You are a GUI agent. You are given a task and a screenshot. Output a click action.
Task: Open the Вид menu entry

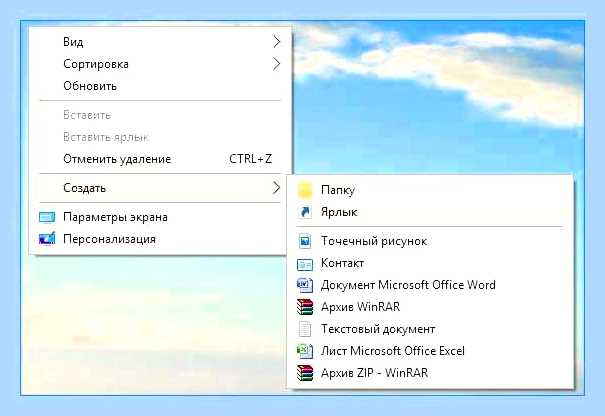(161, 42)
